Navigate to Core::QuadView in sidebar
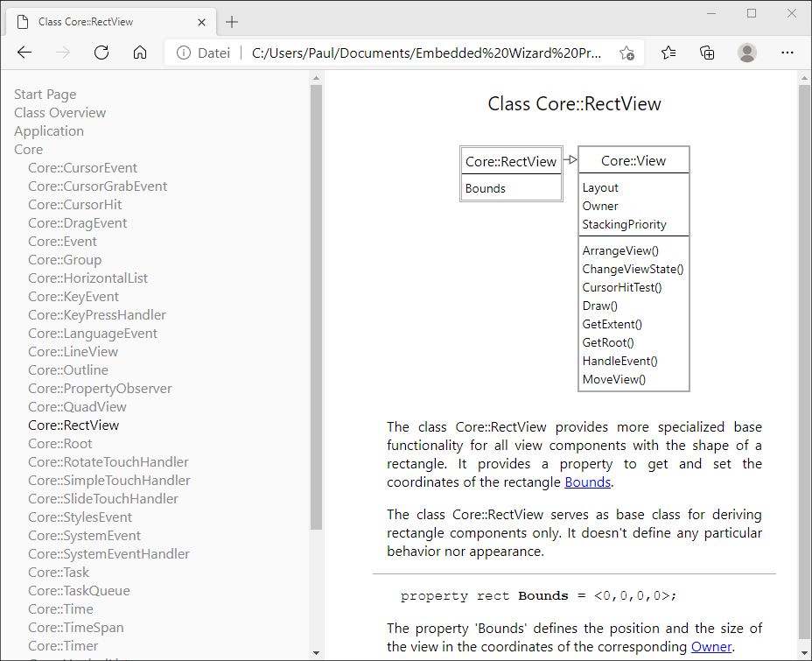Viewport: 812px width, 661px height. click(x=77, y=407)
